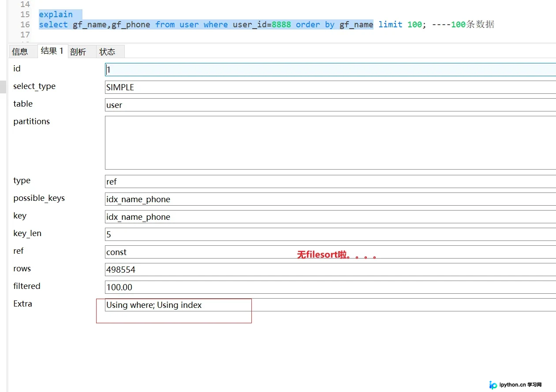Click the 'select_type' row label
This screenshot has width=556, height=392.
coord(34,86)
